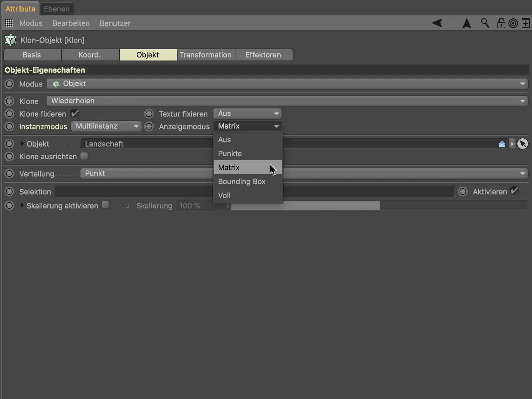Viewport: 532px width, 399px height.
Task: Open the Instanzmodus Multiinstanz dropdown
Action: 106,126
